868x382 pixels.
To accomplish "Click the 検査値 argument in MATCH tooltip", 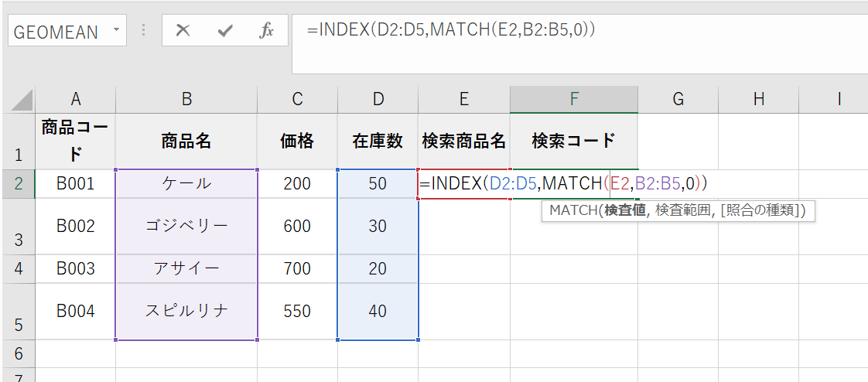I will (x=625, y=210).
